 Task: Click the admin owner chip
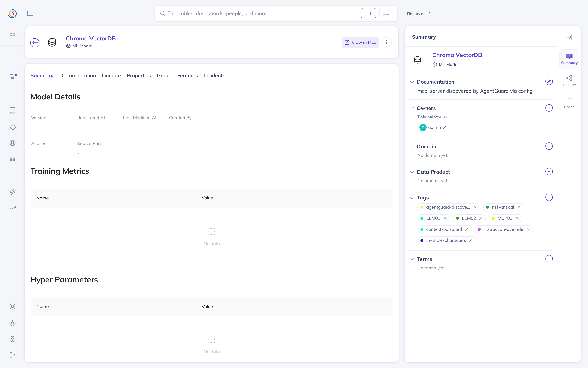click(433, 127)
